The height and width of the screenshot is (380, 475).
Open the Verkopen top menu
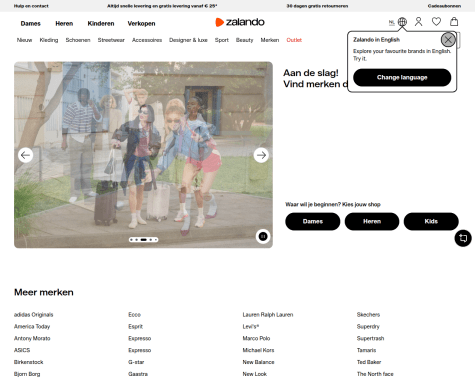[x=141, y=24]
